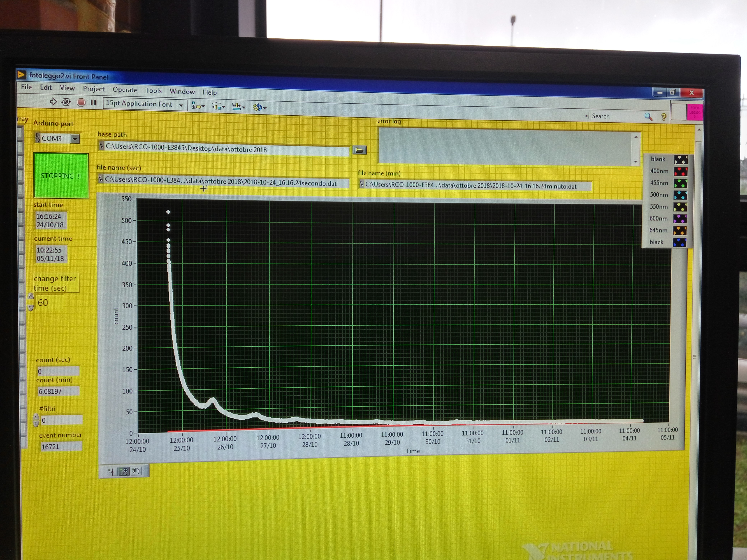This screenshot has width=747, height=560.
Task: Click the Pause toolbar icon
Action: pyautogui.click(x=94, y=103)
